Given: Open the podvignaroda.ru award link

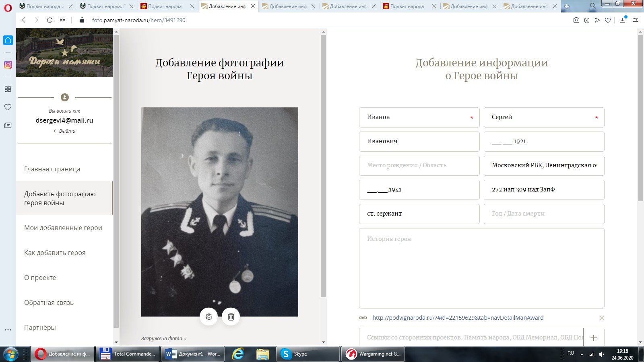Looking at the screenshot, I should pyautogui.click(x=458, y=318).
